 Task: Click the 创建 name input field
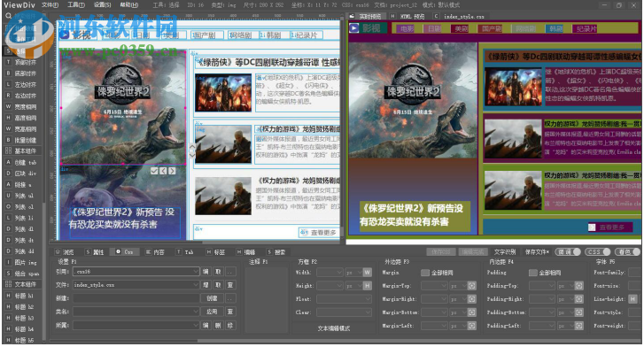pos(136,298)
